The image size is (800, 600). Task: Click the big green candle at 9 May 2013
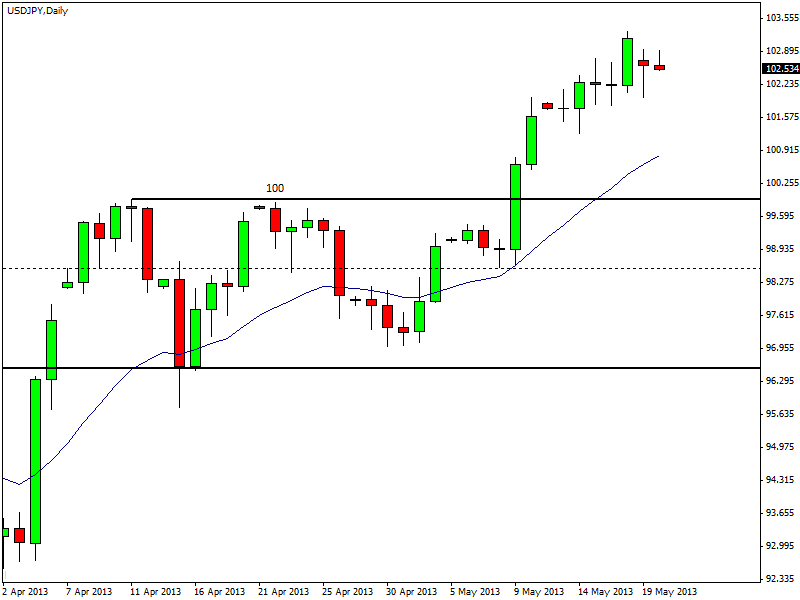(516, 207)
